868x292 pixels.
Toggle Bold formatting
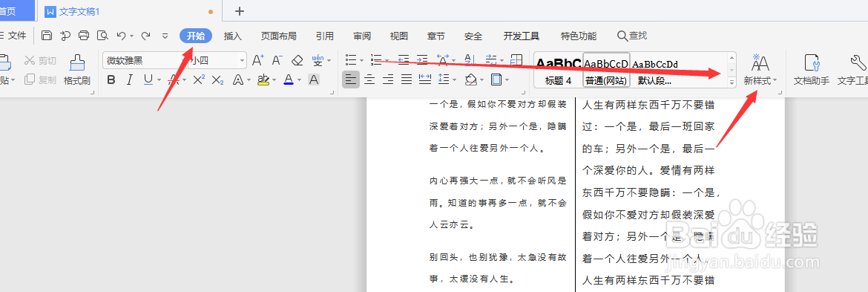click(111, 80)
